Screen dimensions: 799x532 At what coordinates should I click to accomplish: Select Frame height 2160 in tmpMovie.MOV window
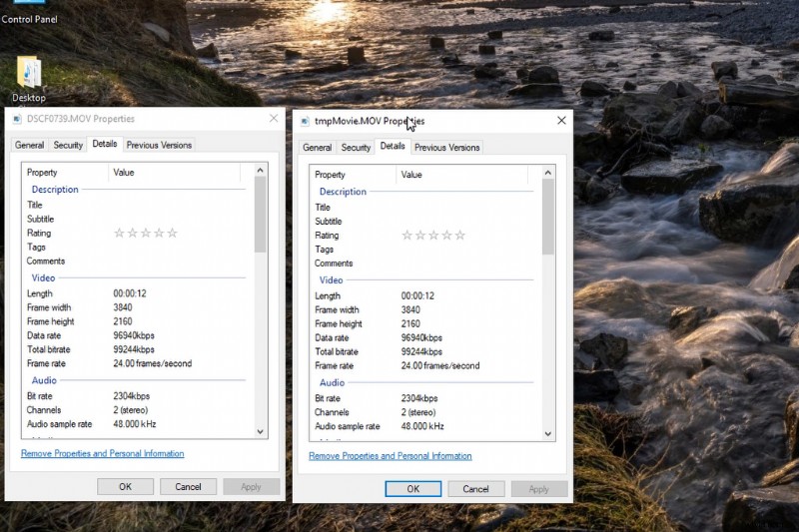[x=410, y=323]
